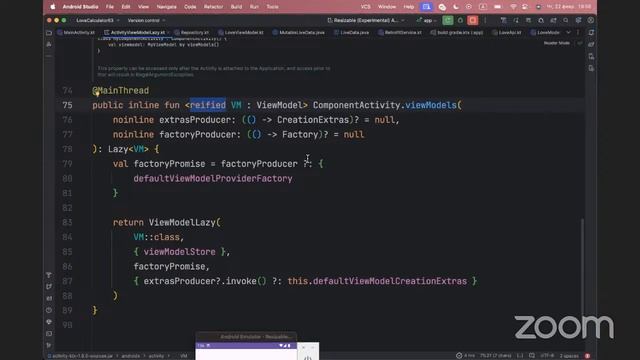Click the UTF-8 encoding status widget
Viewport: 640px width, 360px height.
[x=547, y=356]
